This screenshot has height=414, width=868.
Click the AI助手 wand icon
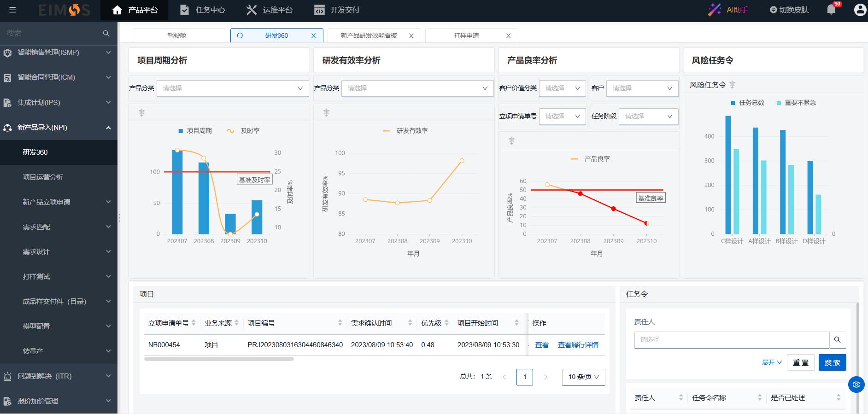coord(714,10)
